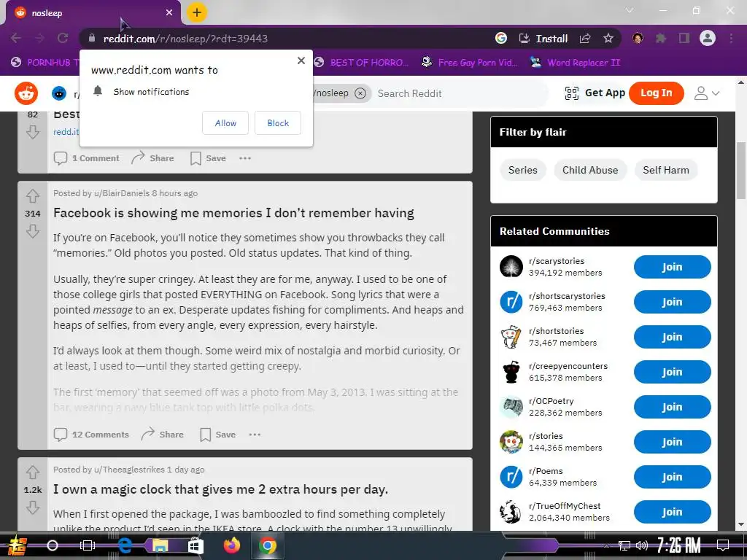Open more options on the top post
This screenshot has height=560, width=747.
(x=245, y=158)
